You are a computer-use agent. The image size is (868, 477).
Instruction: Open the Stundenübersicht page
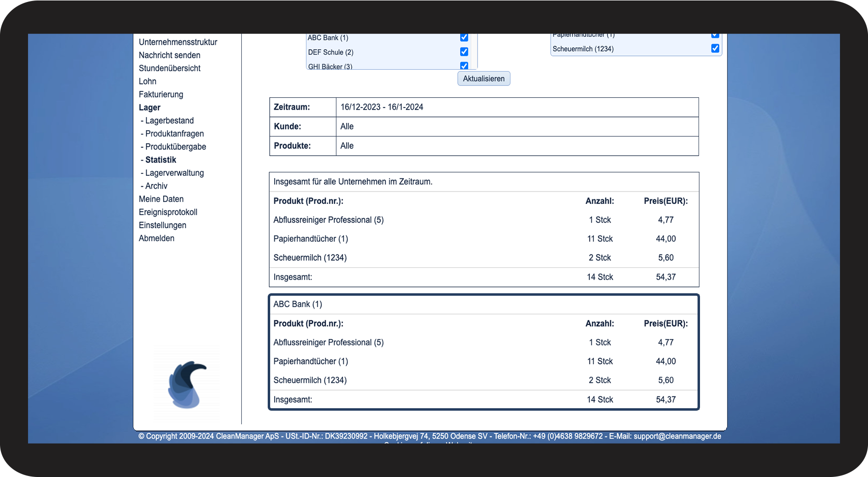(x=169, y=68)
